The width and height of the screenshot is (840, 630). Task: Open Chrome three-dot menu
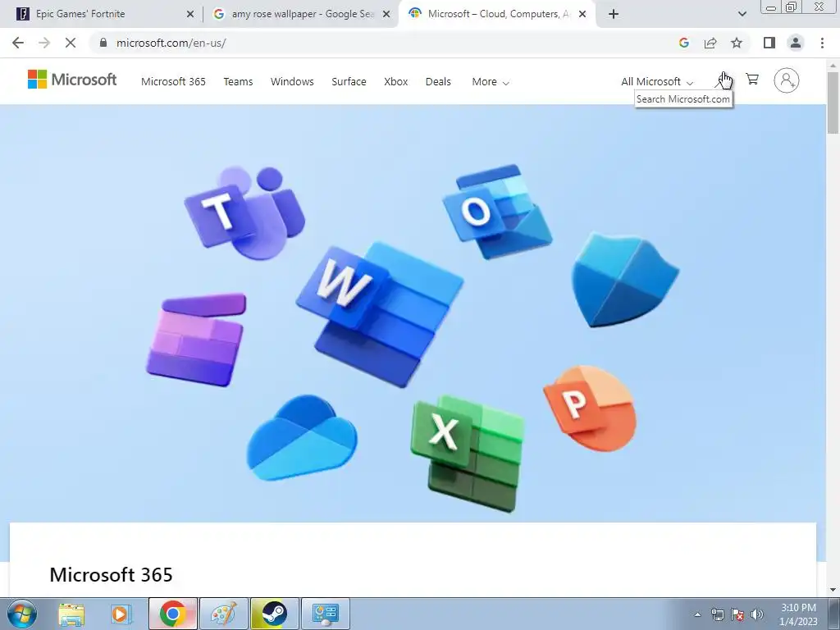click(822, 43)
